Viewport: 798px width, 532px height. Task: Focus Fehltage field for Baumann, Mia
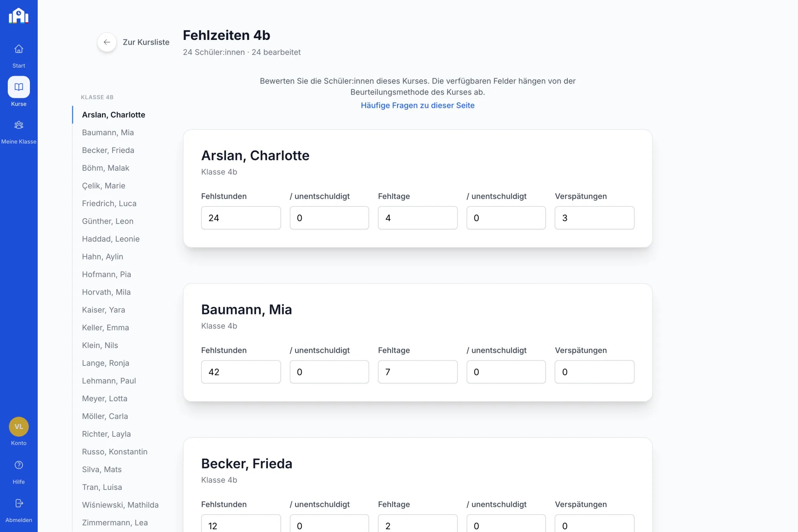(417, 372)
